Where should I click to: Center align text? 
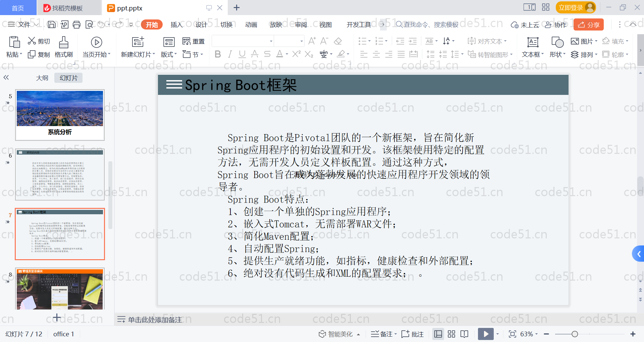(x=376, y=54)
